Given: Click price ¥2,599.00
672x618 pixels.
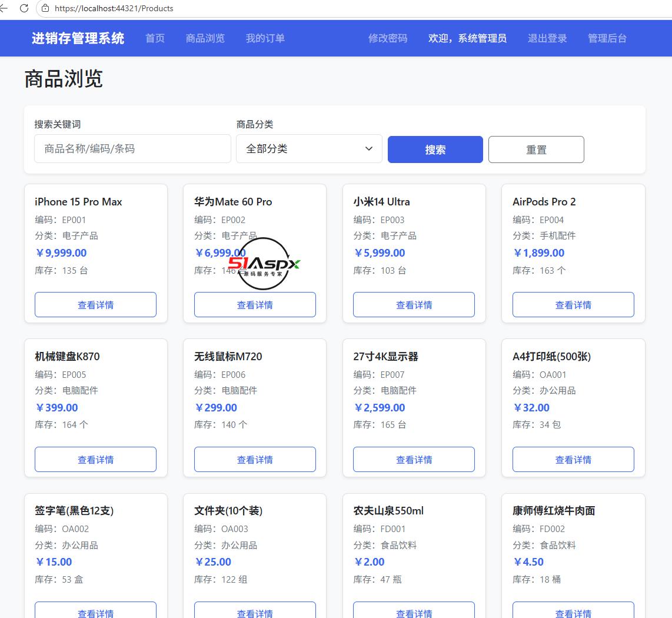Looking at the screenshot, I should (x=380, y=407).
